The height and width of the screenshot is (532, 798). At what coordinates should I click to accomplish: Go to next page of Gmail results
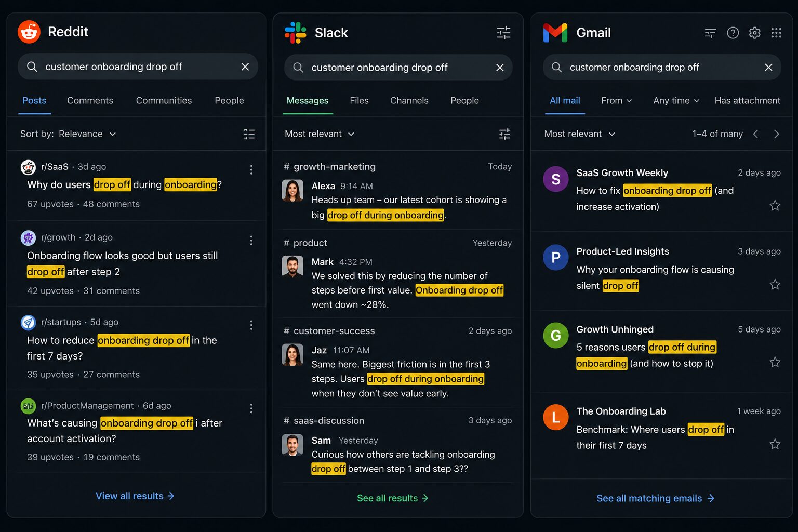click(777, 134)
